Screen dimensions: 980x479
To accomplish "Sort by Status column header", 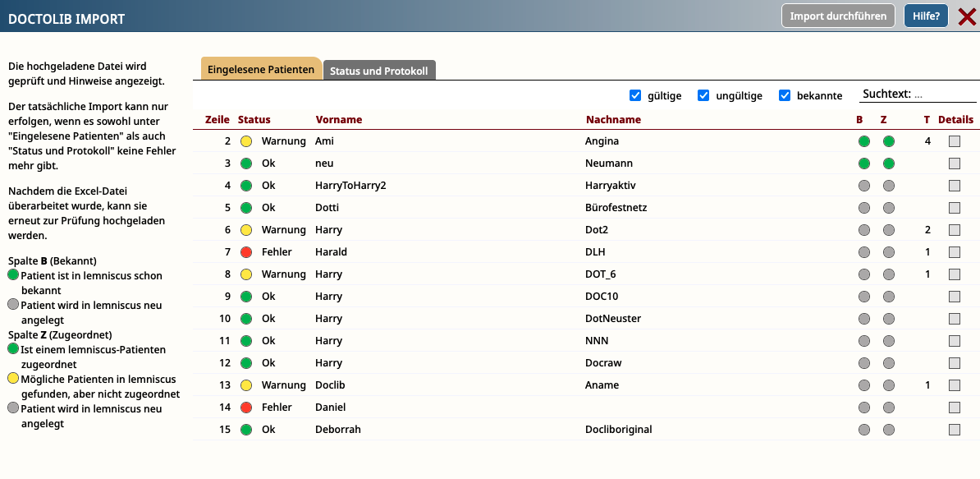I will (254, 119).
